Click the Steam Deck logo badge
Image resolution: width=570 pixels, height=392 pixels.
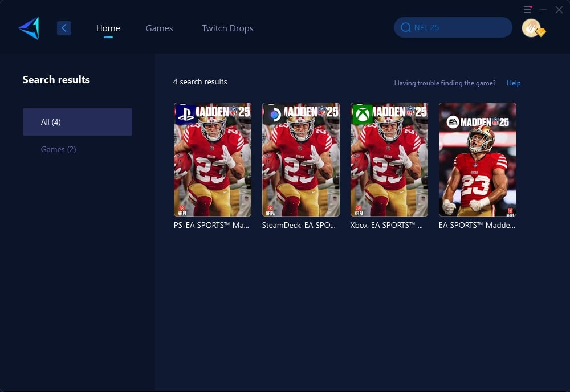(274, 114)
